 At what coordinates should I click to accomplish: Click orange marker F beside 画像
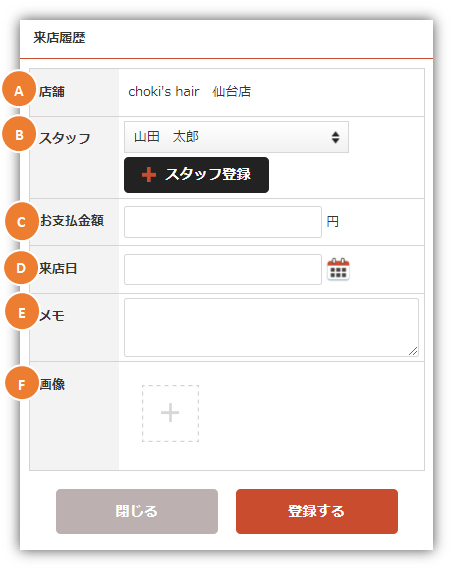point(21,384)
